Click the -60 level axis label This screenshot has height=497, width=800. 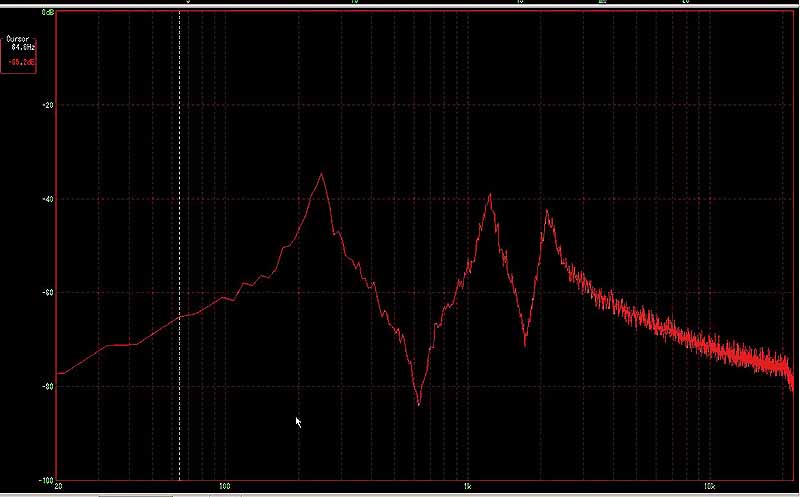click(47, 293)
